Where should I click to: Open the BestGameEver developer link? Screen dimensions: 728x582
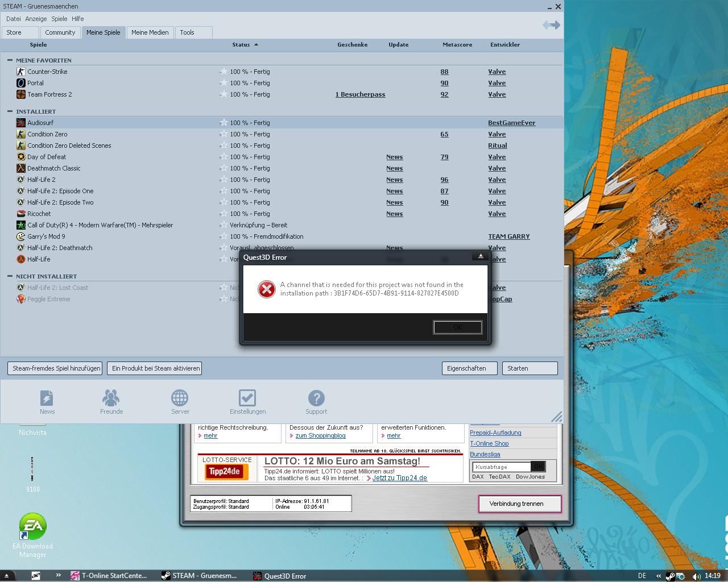tap(511, 123)
